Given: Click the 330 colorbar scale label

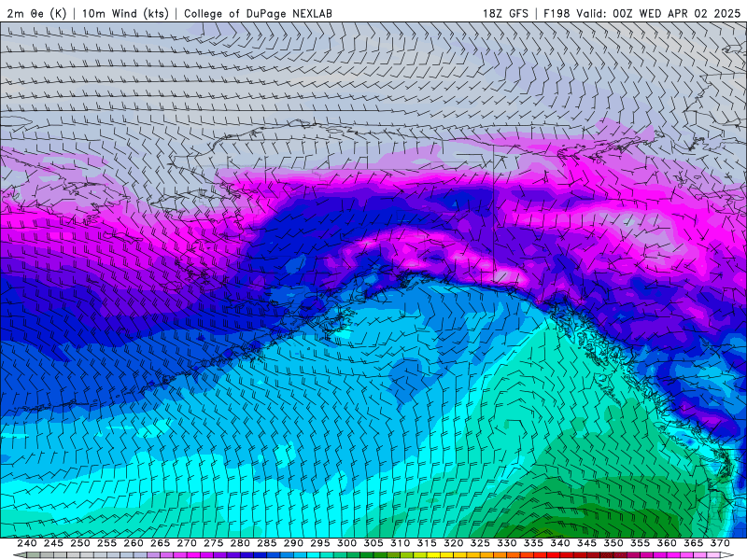Looking at the screenshot, I should (x=507, y=543).
